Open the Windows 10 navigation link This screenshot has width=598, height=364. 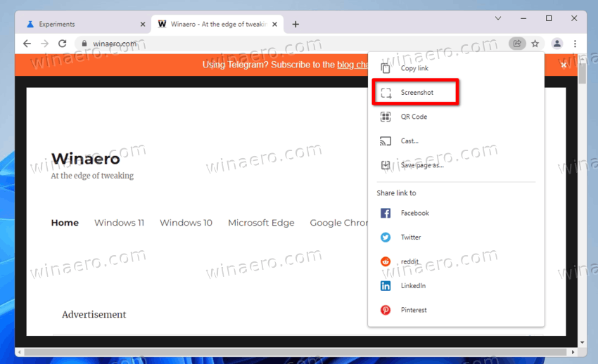click(x=186, y=223)
